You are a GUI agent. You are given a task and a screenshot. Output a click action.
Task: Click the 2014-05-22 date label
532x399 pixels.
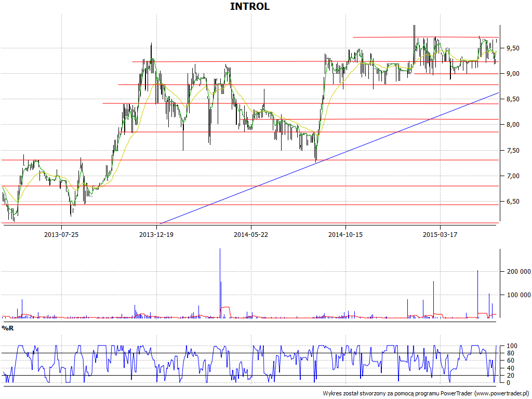click(251, 234)
